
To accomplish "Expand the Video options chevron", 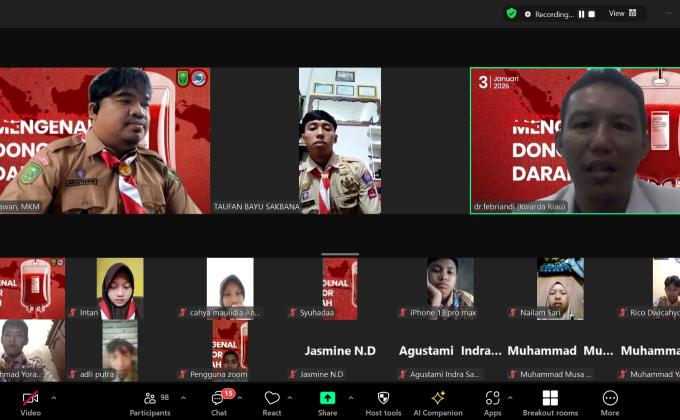I will [x=53, y=398].
